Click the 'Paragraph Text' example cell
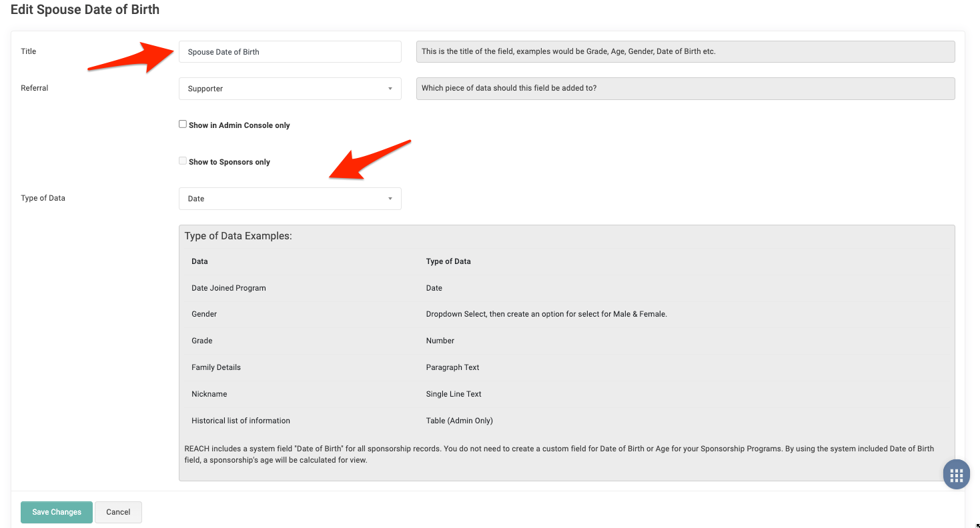Viewport: 980px width, 528px height. (452, 367)
